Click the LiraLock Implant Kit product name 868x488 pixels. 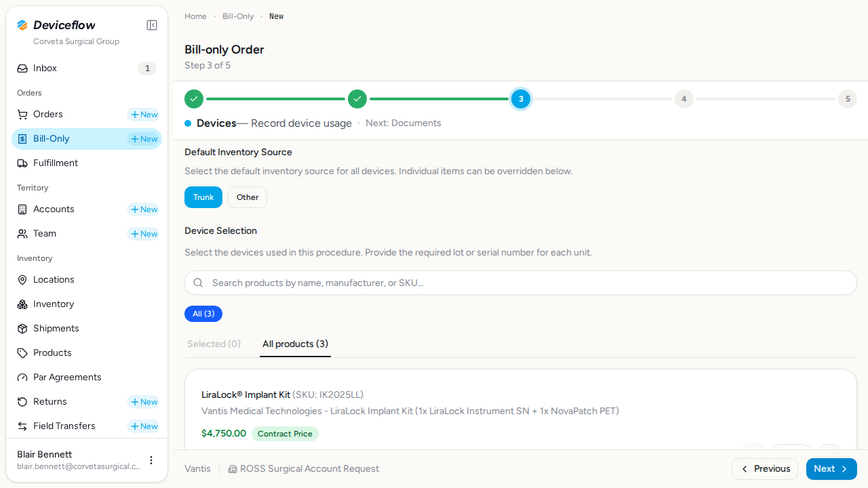coord(245,395)
